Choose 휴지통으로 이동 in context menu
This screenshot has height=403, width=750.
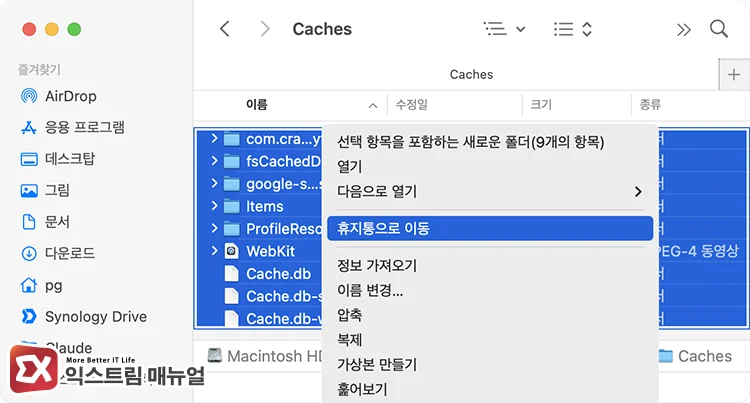[x=490, y=228]
